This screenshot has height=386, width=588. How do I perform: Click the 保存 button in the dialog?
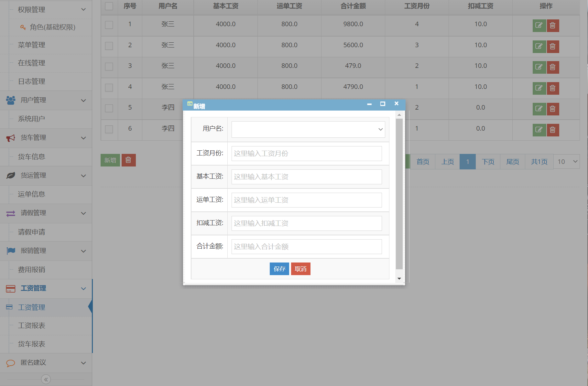tap(279, 269)
